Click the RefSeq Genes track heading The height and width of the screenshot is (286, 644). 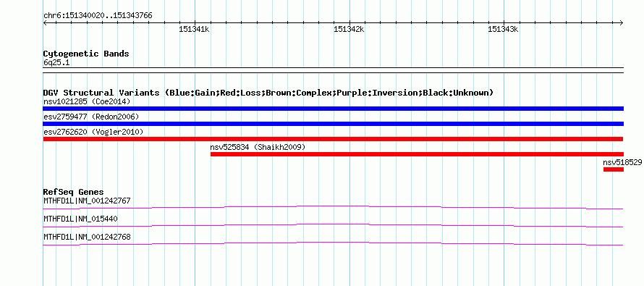74,192
